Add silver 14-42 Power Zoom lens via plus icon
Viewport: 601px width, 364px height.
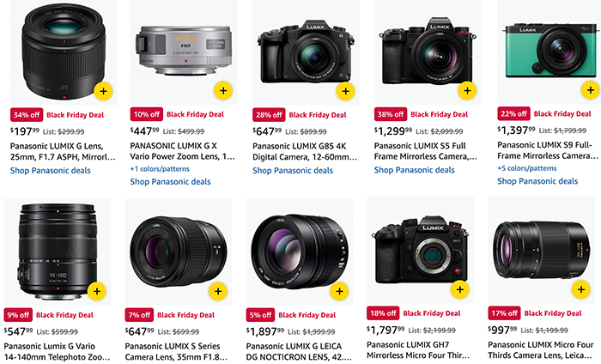point(223,91)
